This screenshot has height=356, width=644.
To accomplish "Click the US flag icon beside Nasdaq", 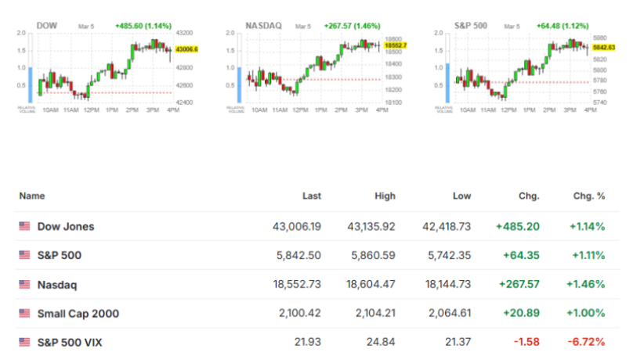I will 24,284.
